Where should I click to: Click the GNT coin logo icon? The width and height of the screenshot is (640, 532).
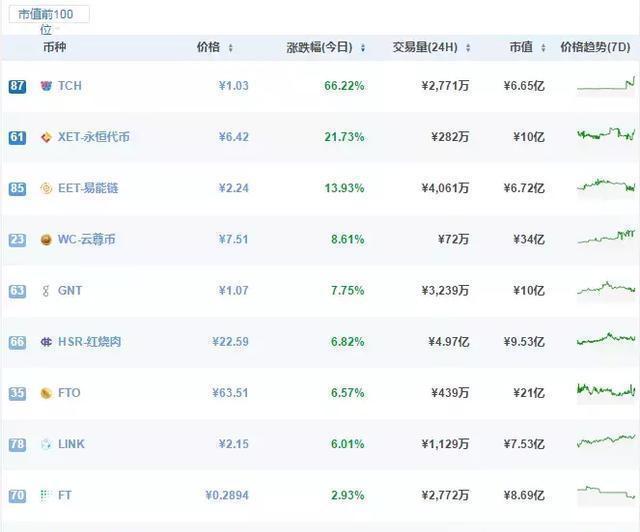click(x=46, y=291)
